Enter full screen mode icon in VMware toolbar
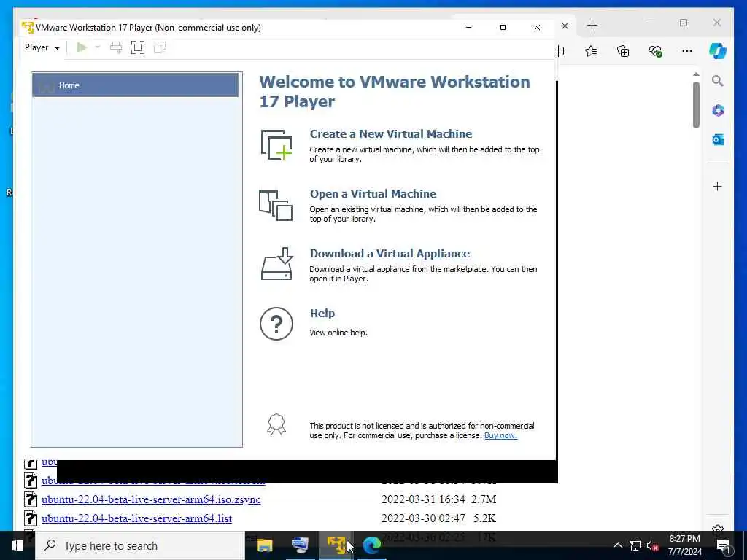This screenshot has height=560, width=747. click(x=138, y=47)
